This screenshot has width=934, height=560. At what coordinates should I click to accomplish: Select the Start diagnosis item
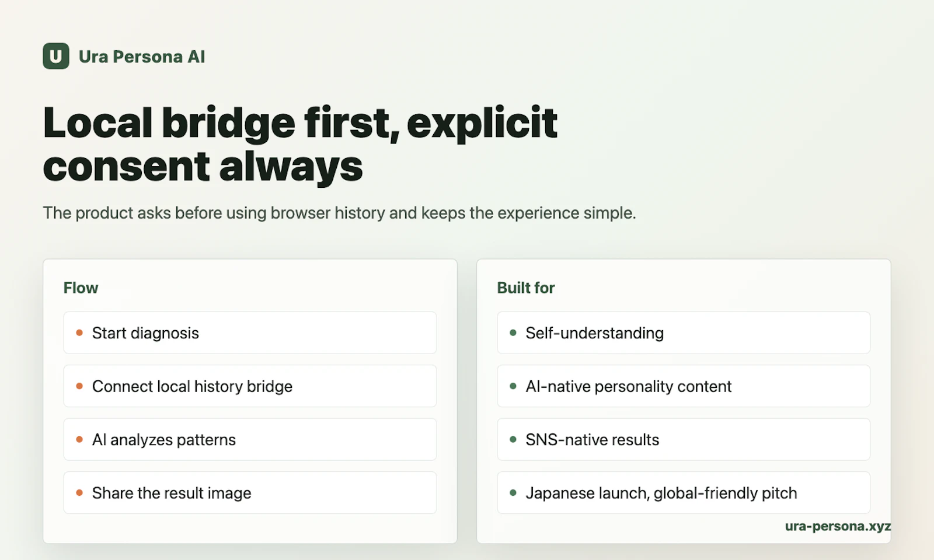pos(250,332)
